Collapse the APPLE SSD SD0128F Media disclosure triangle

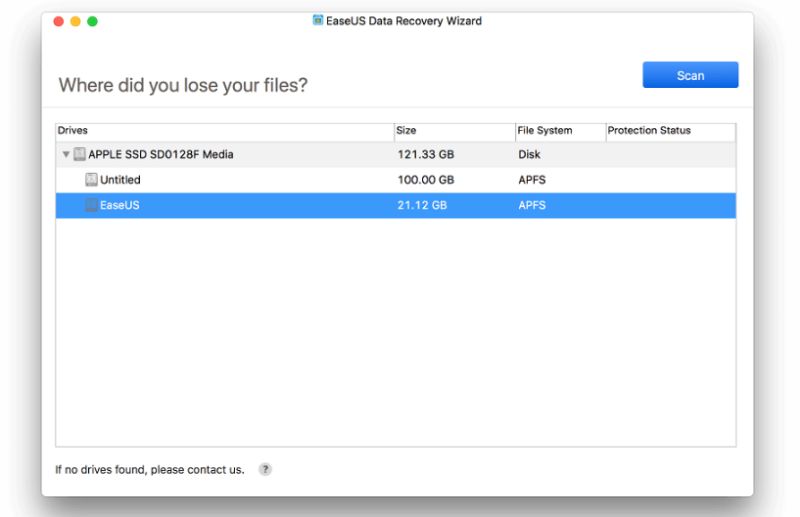[x=66, y=154]
